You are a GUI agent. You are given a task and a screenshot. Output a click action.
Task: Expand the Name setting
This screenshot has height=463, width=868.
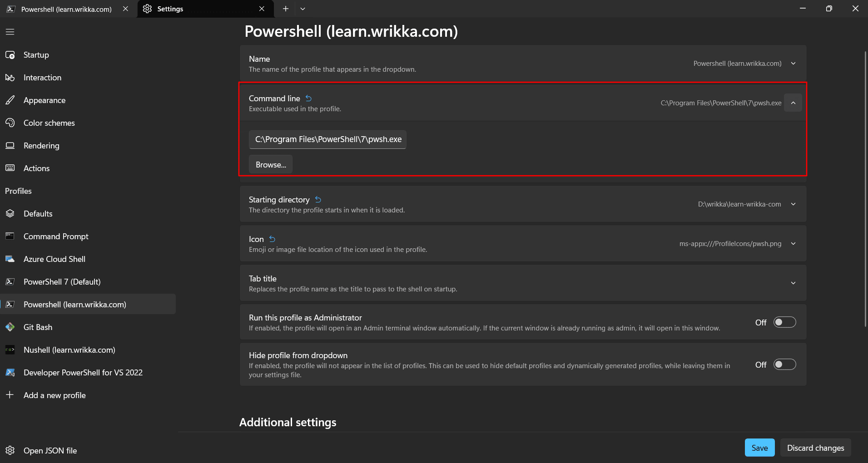793,64
